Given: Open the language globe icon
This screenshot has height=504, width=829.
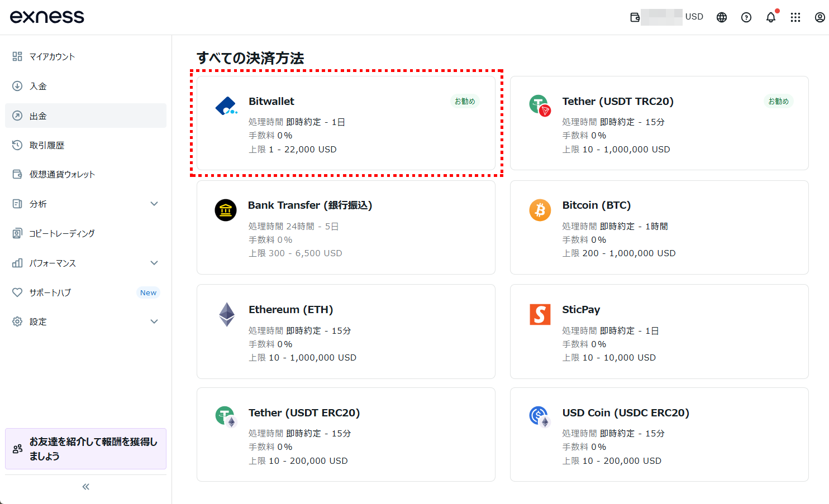Looking at the screenshot, I should click(x=722, y=17).
